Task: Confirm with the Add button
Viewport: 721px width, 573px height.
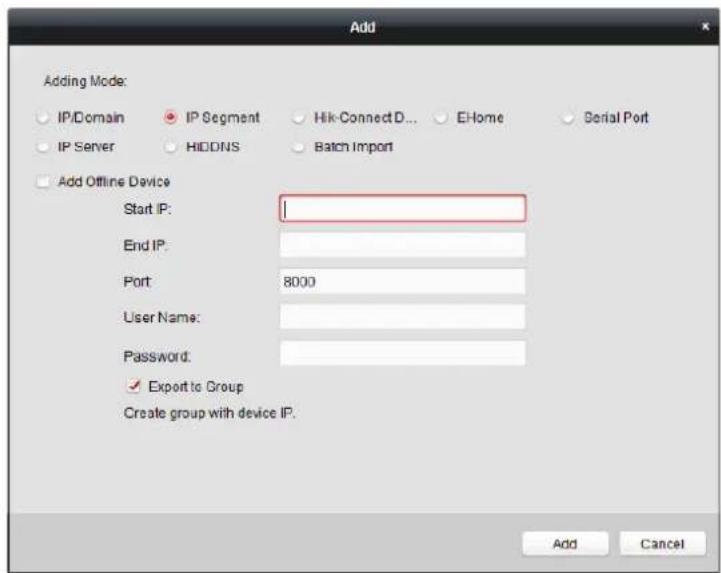Action: (565, 544)
